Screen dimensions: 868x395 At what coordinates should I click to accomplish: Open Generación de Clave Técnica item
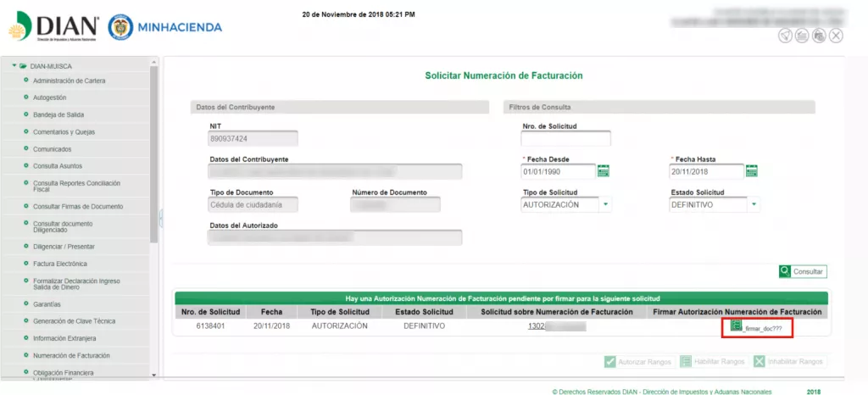75,321
